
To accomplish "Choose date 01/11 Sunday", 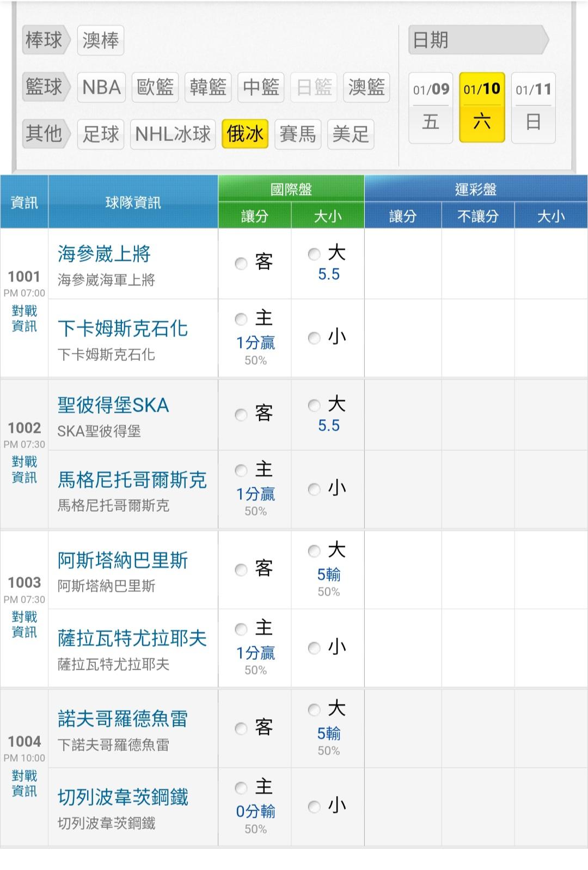I will (533, 107).
